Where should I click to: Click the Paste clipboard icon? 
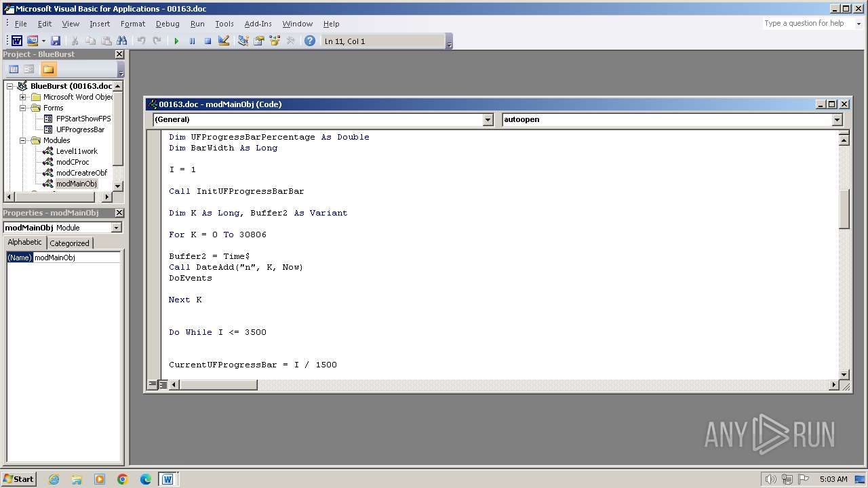106,41
